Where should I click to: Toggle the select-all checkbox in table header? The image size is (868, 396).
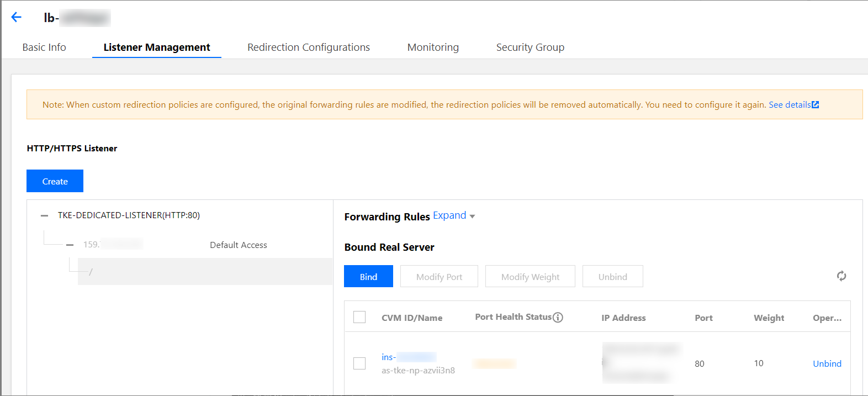359,317
